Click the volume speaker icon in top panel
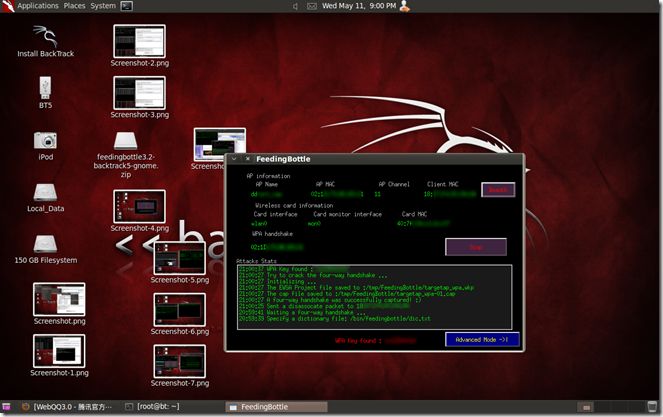The width and height of the screenshot is (663, 417). point(295,6)
